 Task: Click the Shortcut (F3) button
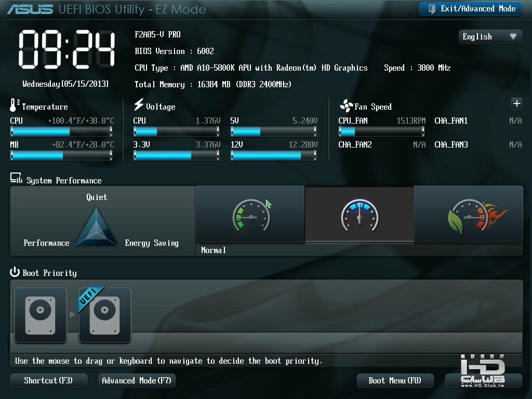coord(48,381)
